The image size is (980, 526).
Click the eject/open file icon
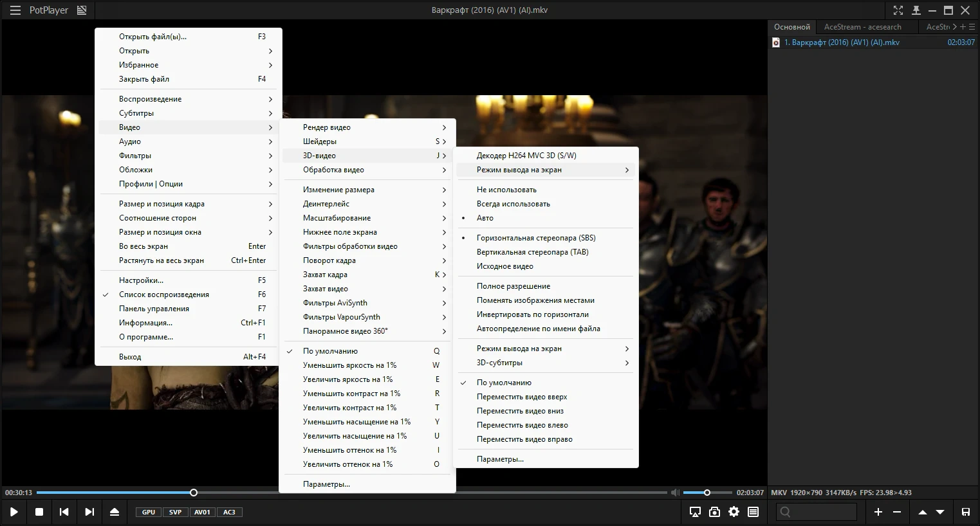click(x=115, y=512)
